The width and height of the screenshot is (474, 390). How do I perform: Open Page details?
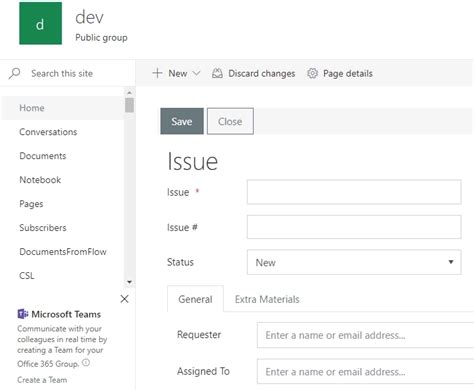[348, 73]
